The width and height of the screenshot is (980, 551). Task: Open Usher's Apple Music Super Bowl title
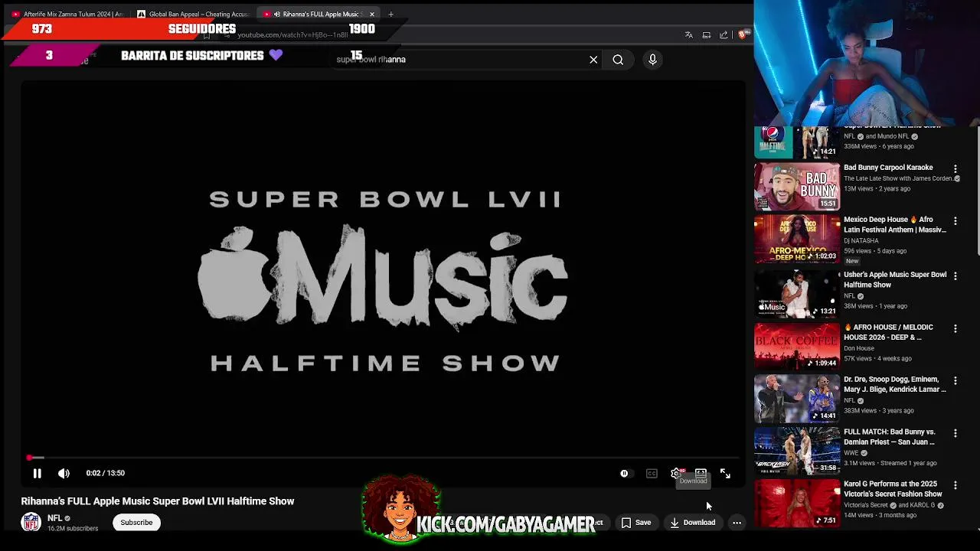click(x=895, y=279)
